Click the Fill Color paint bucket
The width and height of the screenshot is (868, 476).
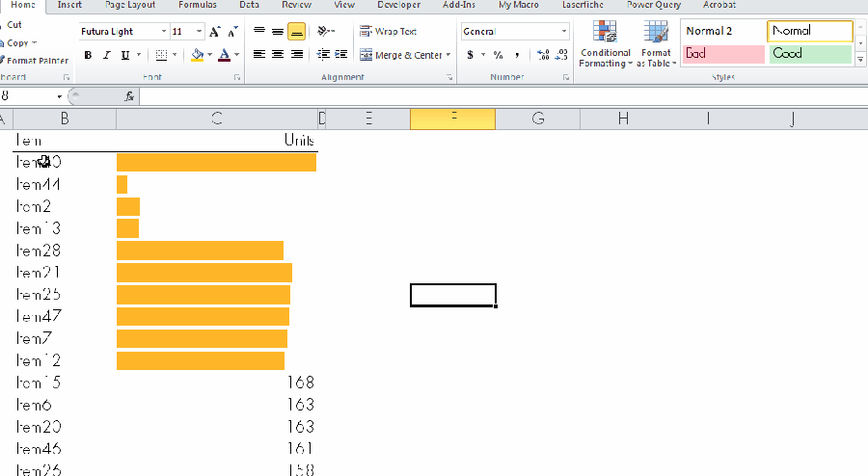click(197, 56)
